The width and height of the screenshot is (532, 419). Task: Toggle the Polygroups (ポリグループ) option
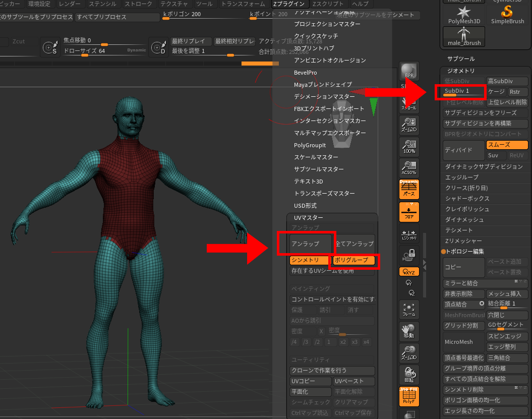[x=354, y=260]
